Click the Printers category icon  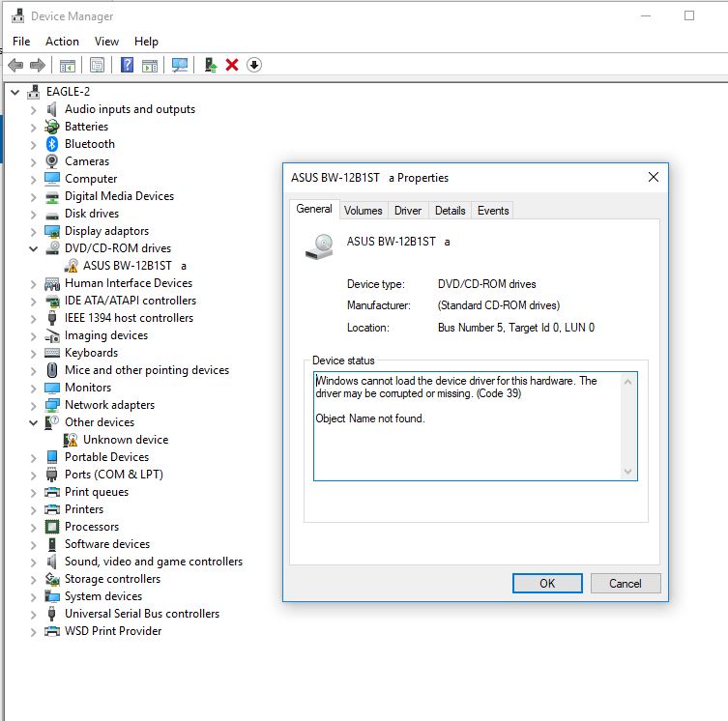[x=52, y=509]
